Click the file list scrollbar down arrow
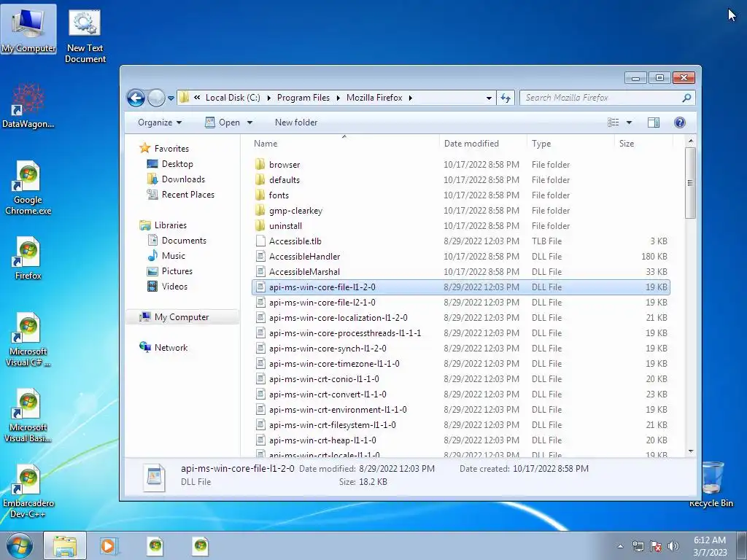747x560 pixels. pyautogui.click(x=691, y=451)
